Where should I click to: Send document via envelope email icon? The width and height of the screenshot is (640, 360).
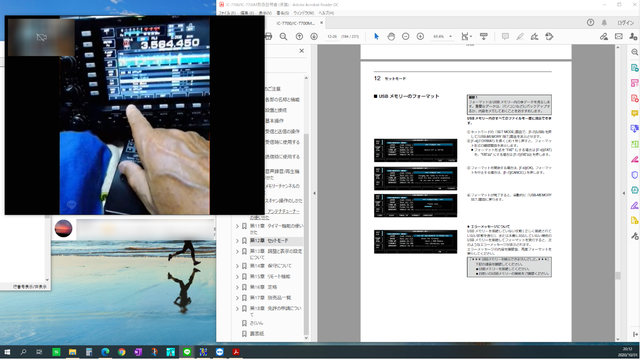(x=619, y=36)
